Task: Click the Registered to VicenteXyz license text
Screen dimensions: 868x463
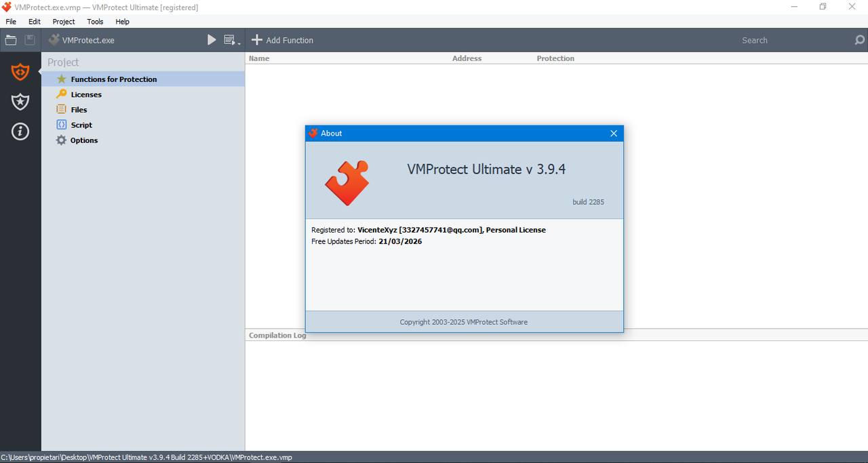Action: click(x=429, y=230)
